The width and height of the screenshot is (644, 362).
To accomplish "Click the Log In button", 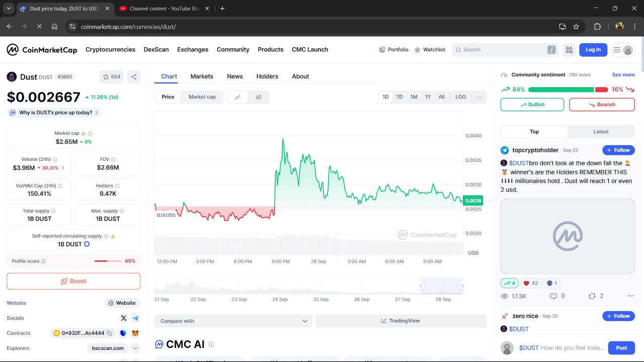I will coord(593,50).
